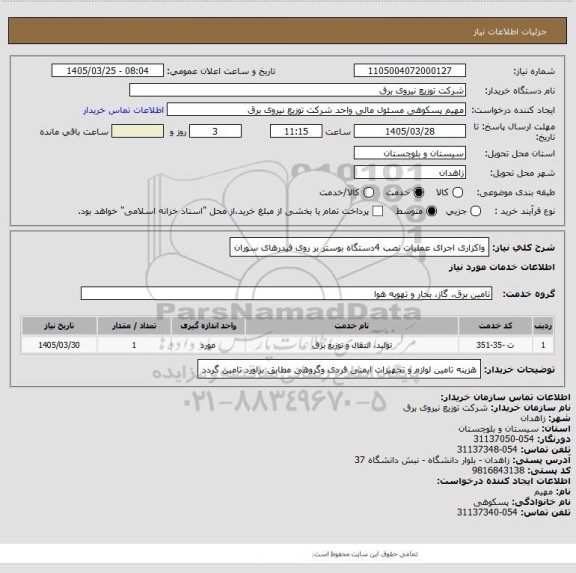Click the نام خدمت column header
The image size is (576, 573).
[352, 326]
